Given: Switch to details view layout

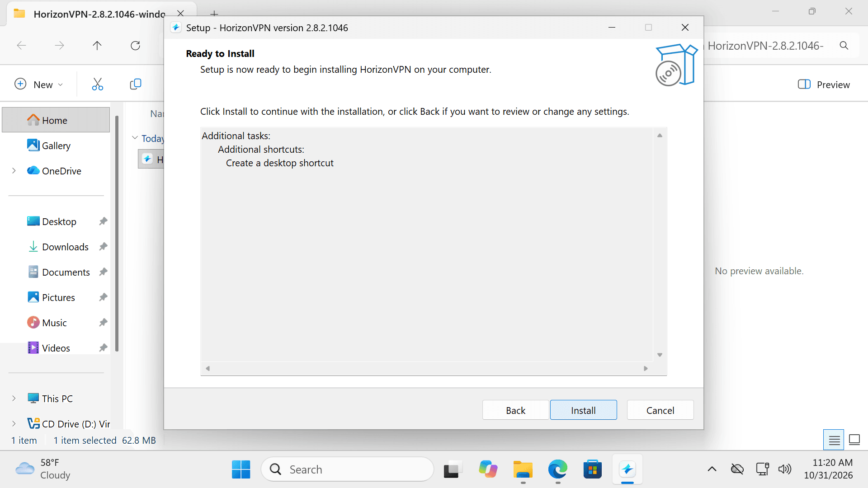Looking at the screenshot, I should pyautogui.click(x=834, y=440).
